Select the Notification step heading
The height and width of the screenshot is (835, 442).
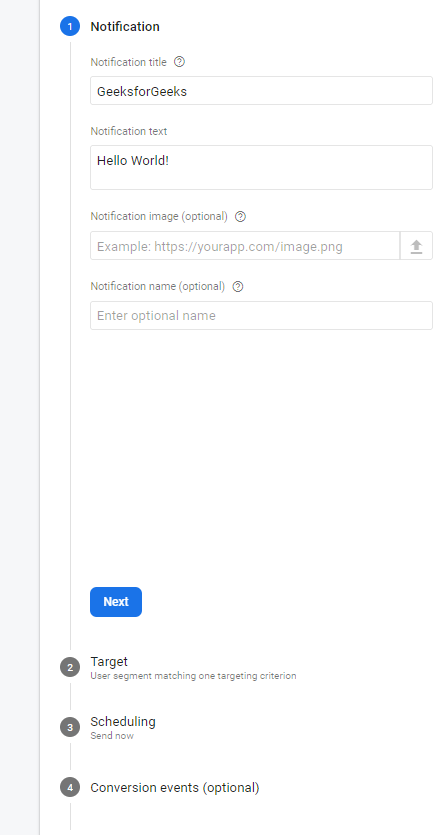(125, 27)
